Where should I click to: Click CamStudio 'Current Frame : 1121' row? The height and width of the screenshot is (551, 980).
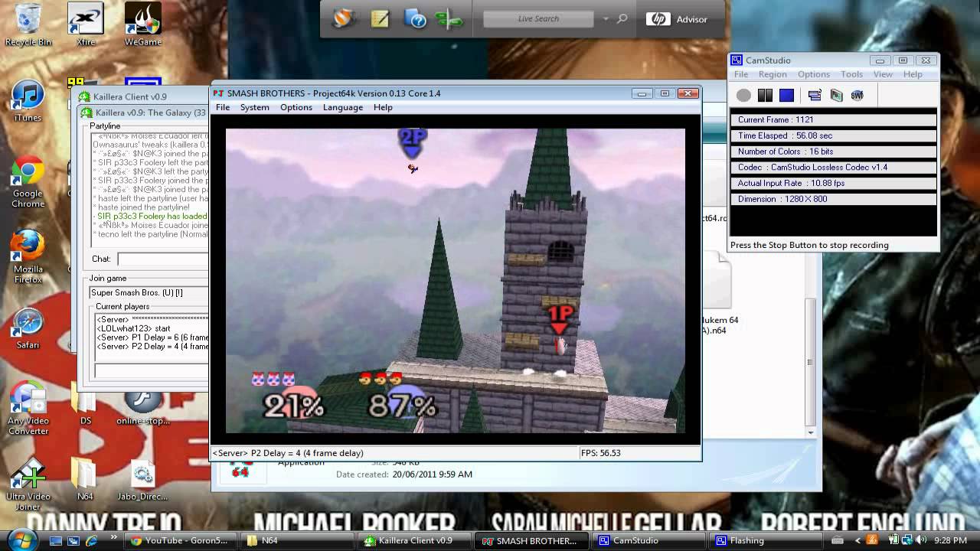tap(833, 119)
